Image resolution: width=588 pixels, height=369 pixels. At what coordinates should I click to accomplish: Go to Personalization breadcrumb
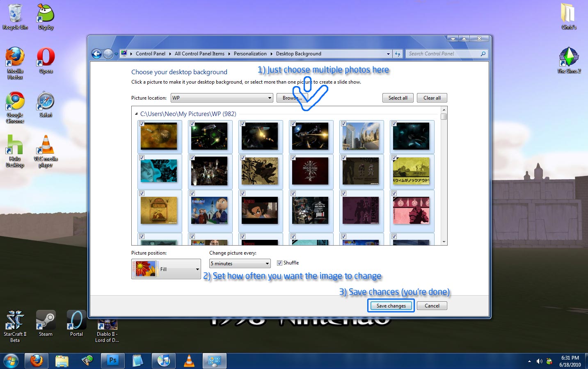tap(250, 54)
